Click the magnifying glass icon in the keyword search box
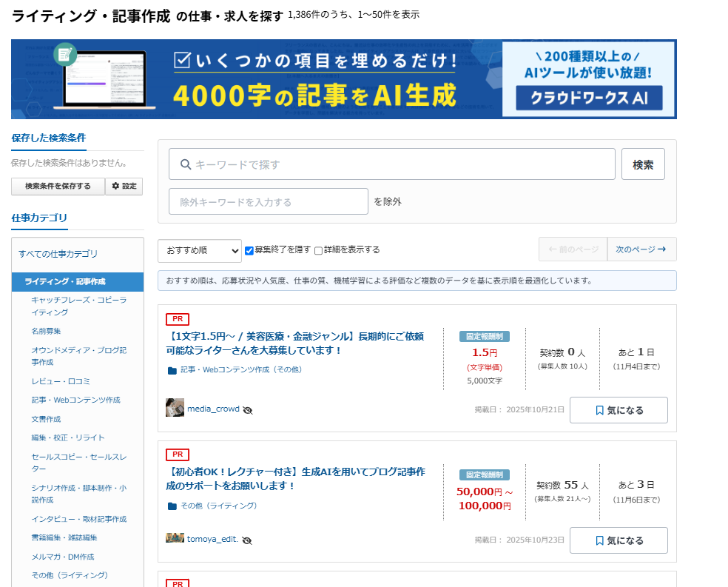The image size is (728, 587). pos(186,164)
